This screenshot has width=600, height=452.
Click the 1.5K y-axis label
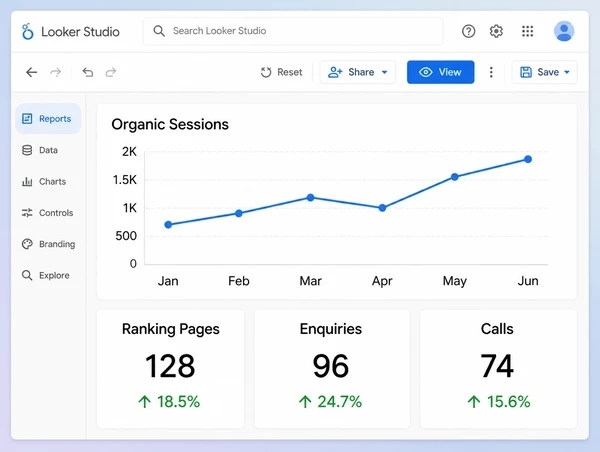pyautogui.click(x=125, y=180)
